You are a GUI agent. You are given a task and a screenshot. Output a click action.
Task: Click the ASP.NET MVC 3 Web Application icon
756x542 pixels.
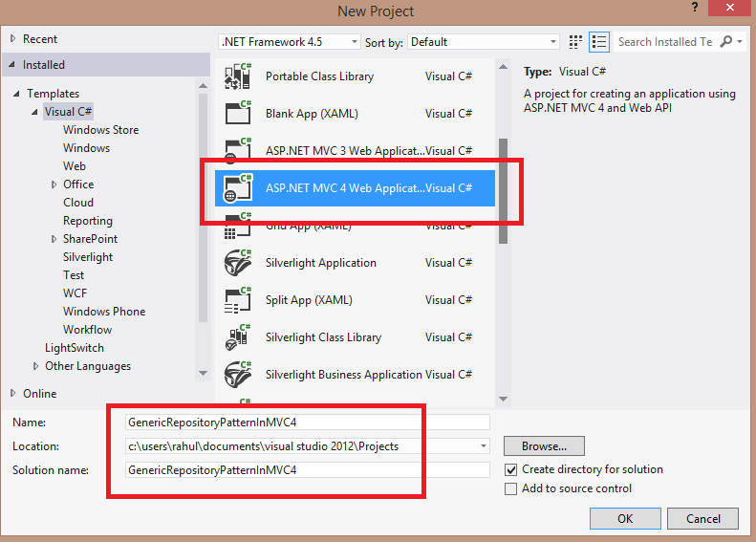[x=237, y=150]
